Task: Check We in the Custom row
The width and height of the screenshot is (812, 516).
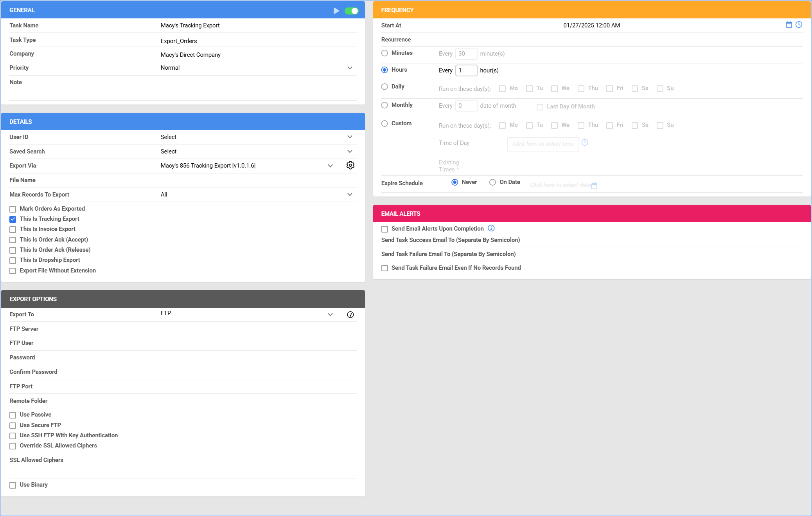Action: (x=554, y=126)
